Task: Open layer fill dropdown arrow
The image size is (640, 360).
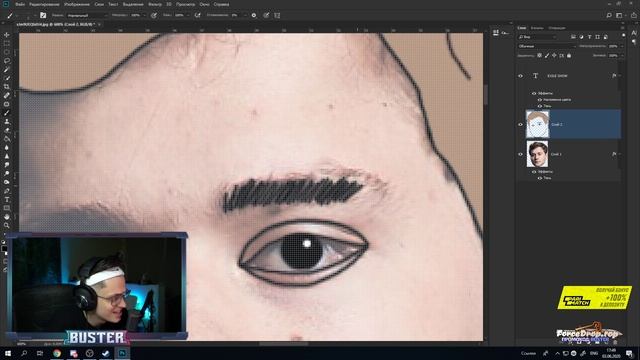Action: 622,56
